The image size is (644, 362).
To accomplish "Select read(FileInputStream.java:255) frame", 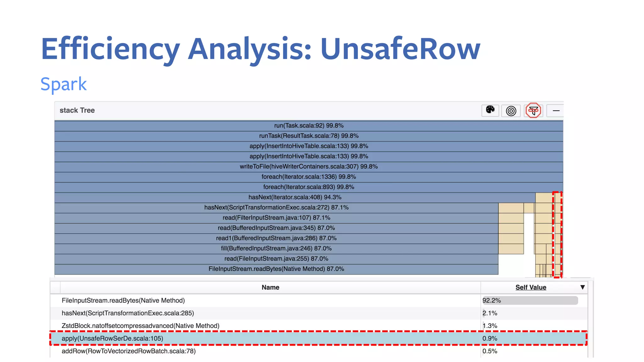I will click(276, 259).
